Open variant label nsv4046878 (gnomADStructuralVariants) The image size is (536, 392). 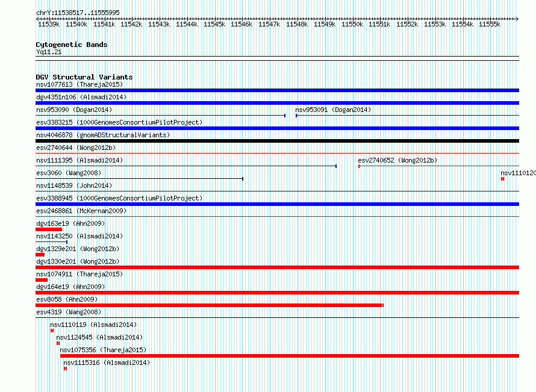[103, 135]
